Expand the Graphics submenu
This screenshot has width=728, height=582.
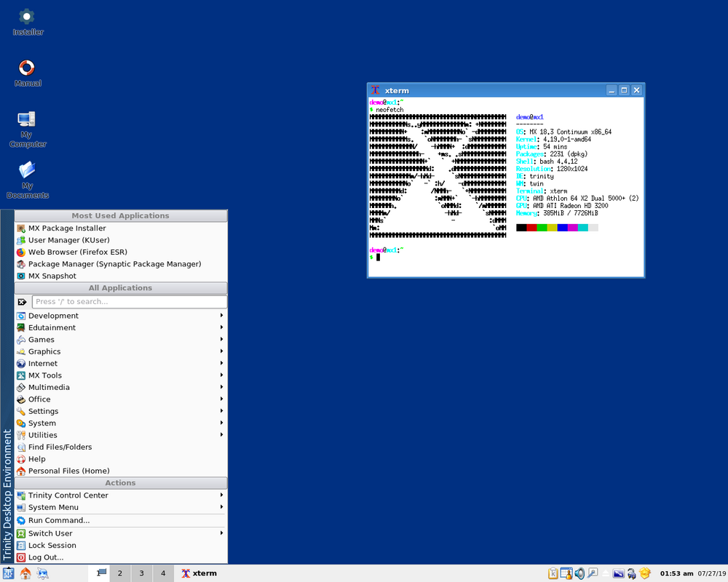121,352
